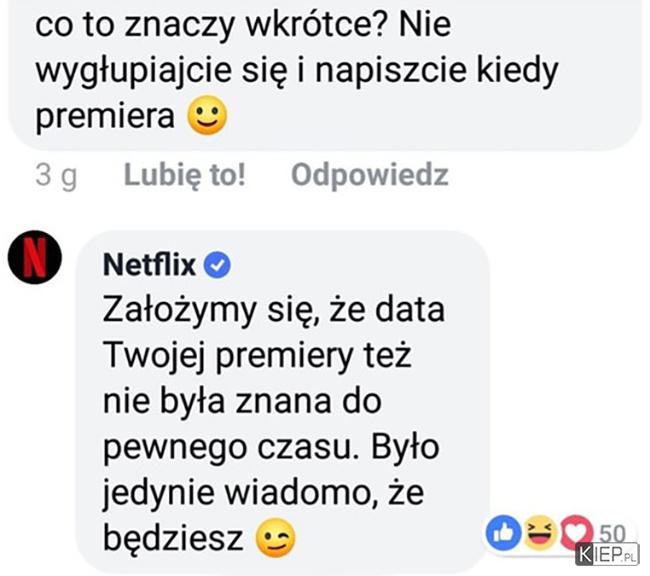Viewport: 650px width, 576px height.
Task: Click the word 'będziesz' in Netflix's reply
Action: (173, 539)
